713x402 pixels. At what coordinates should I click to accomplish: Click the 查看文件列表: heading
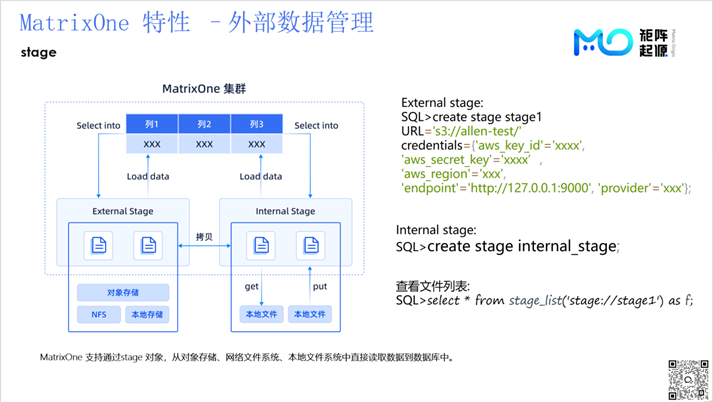point(433,286)
